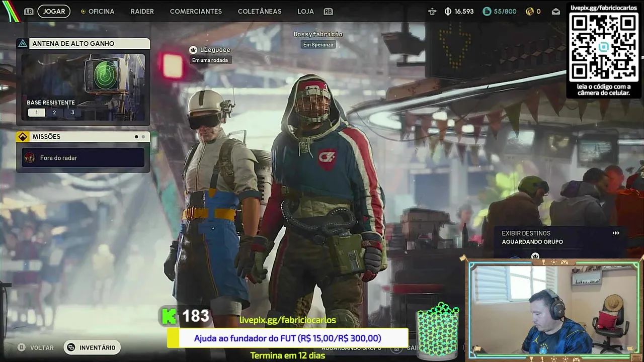Open the Fora do radar mission
644x362 pixels.
(83, 158)
